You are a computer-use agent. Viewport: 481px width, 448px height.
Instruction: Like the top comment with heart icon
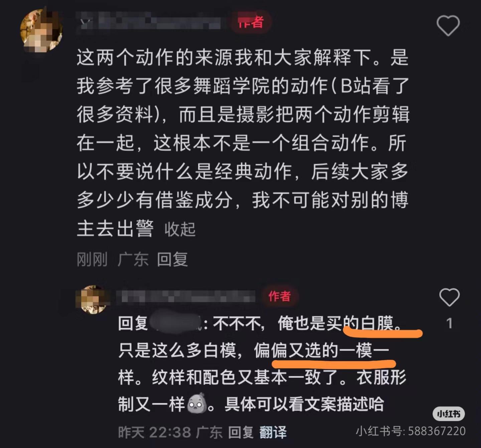pyautogui.click(x=448, y=25)
